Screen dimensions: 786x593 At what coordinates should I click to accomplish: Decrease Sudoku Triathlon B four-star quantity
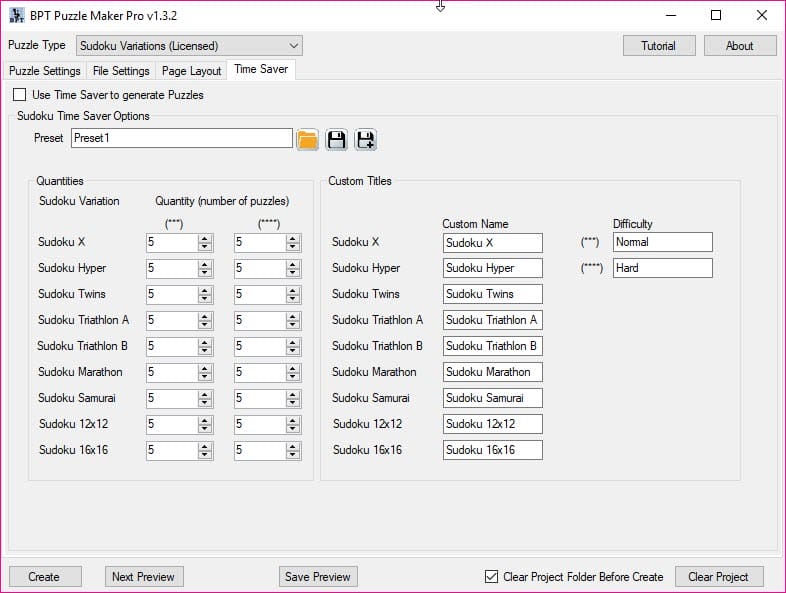(x=293, y=351)
